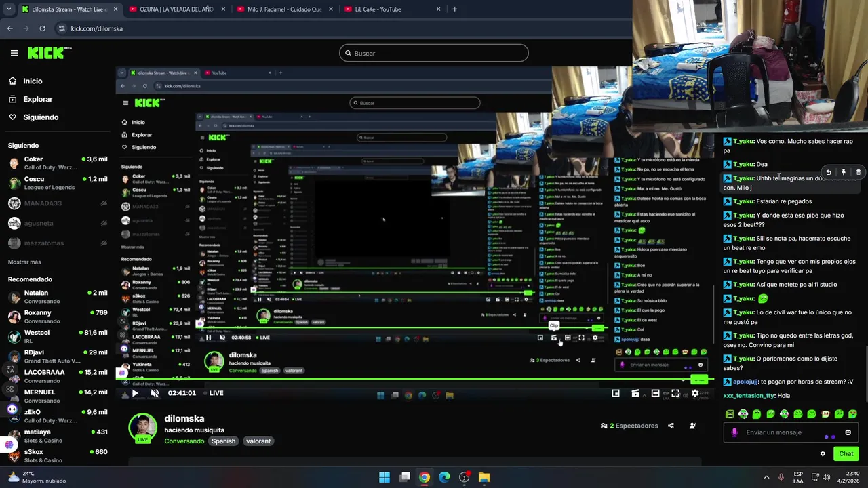This screenshot has width=868, height=488.
Task: Click xxx_tentasion_tty username in chat
Action: [x=749, y=396]
